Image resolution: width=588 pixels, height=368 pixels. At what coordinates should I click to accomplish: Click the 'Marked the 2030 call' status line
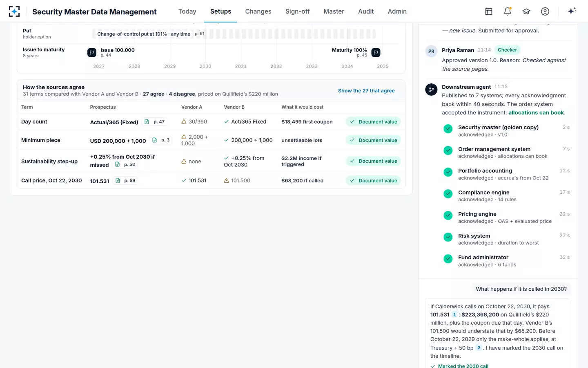point(460,366)
